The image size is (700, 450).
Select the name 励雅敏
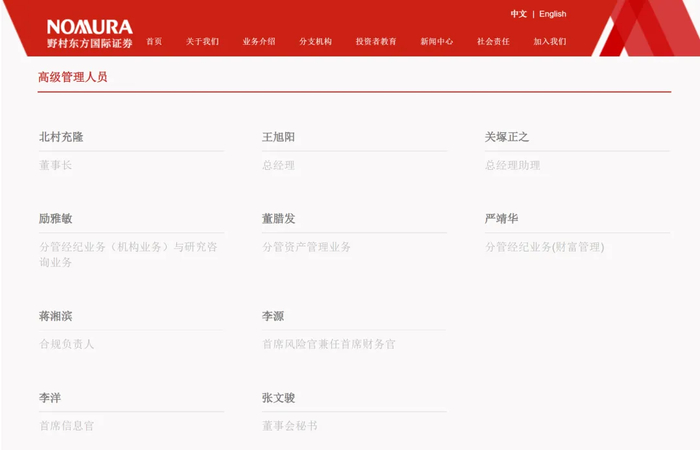pyautogui.click(x=56, y=219)
